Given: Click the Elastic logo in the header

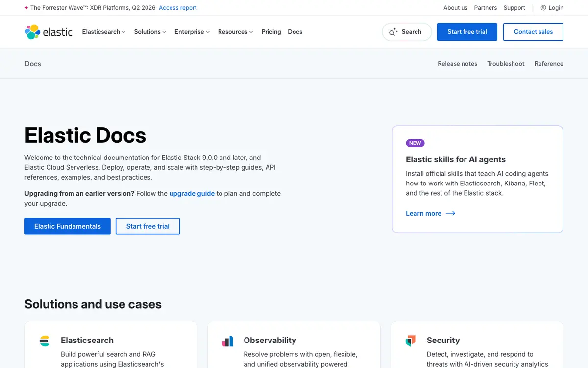Looking at the screenshot, I should [49, 32].
